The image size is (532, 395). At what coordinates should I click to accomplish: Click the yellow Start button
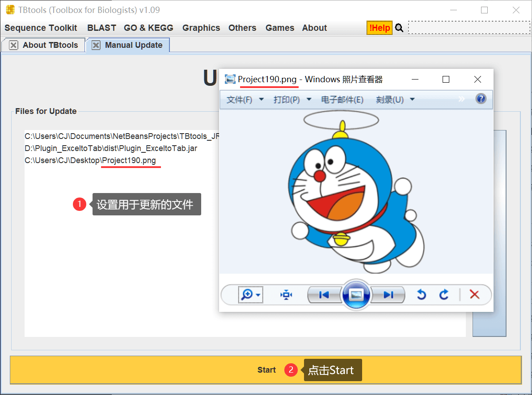(266, 370)
